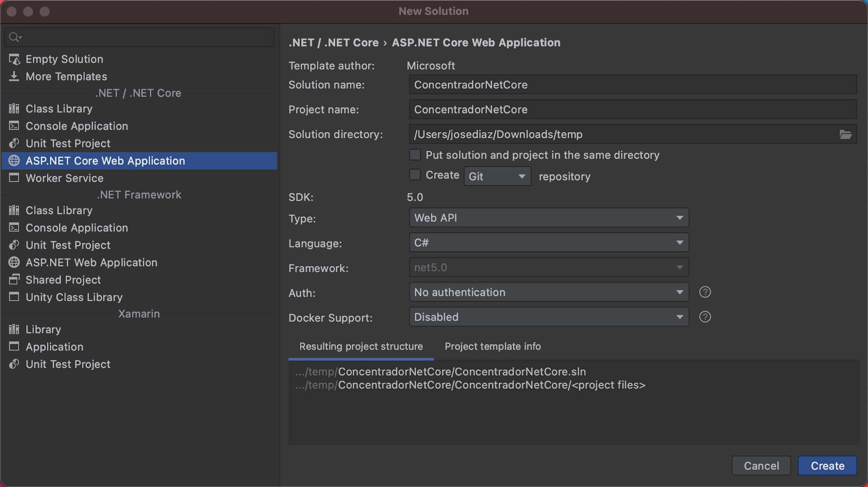Viewport: 868px width, 487px height.
Task: Select the Worker Service template icon
Action: pyautogui.click(x=14, y=178)
